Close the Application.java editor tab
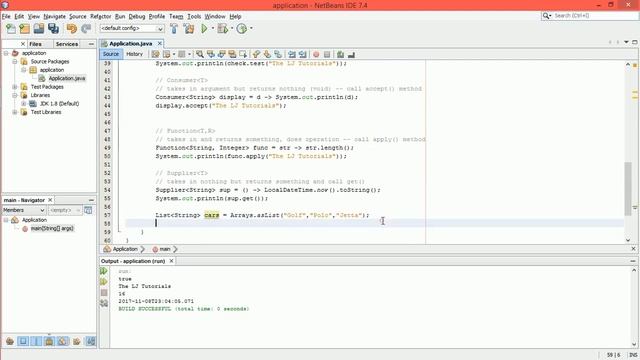 [160, 43]
